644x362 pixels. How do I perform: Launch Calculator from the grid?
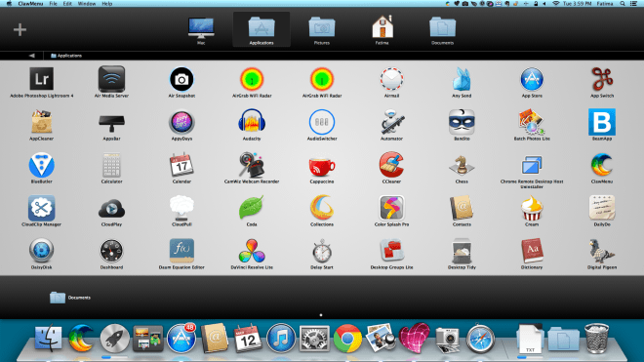pos(111,165)
